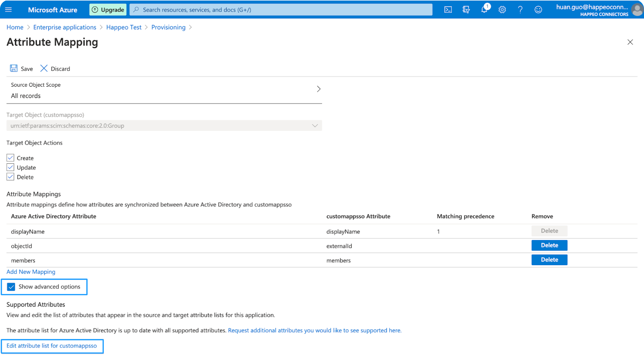The height and width of the screenshot is (358, 644).
Task: Open the user account avatar
Action: [637, 10]
